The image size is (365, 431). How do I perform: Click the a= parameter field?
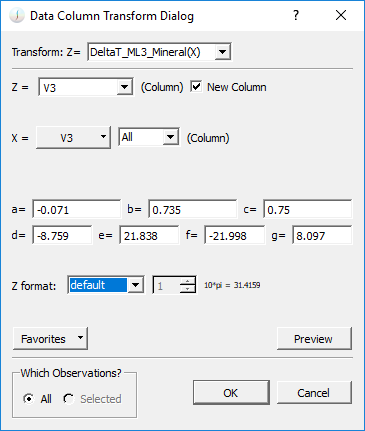(x=77, y=209)
